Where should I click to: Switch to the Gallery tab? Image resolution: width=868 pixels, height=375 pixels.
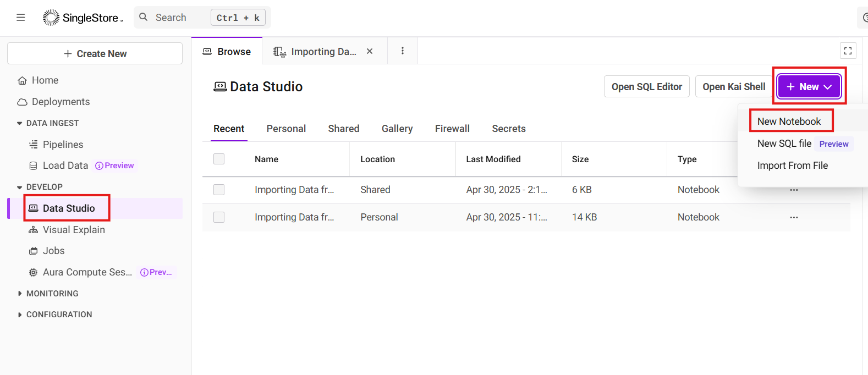[397, 129]
